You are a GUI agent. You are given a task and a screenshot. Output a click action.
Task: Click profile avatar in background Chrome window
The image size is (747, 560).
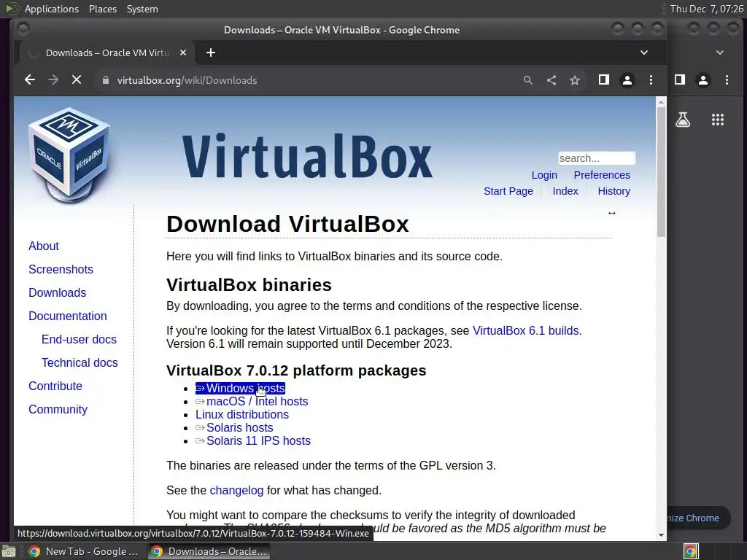point(703,80)
